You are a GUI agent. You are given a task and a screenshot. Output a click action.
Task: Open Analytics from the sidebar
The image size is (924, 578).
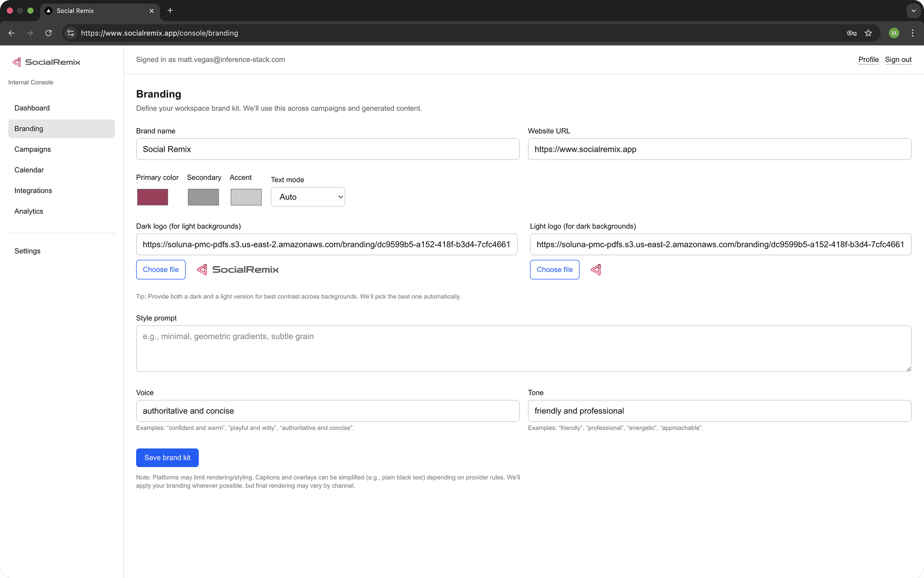point(29,211)
